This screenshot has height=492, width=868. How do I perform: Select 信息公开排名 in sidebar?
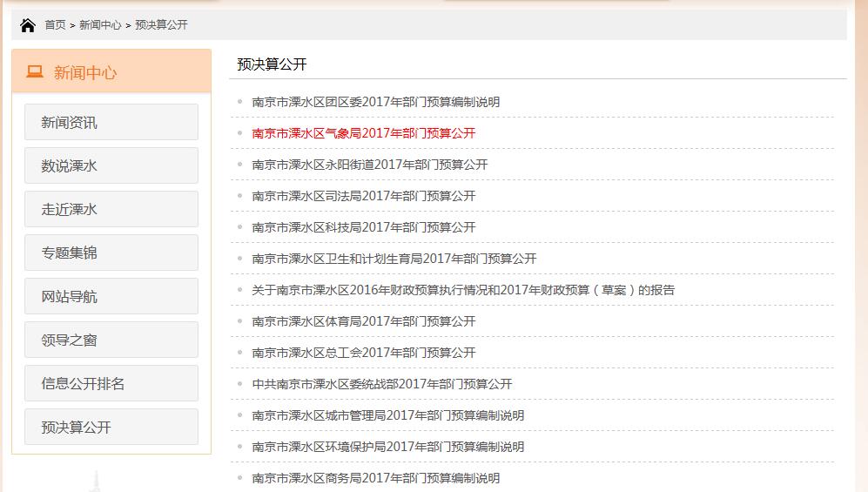click(x=111, y=384)
